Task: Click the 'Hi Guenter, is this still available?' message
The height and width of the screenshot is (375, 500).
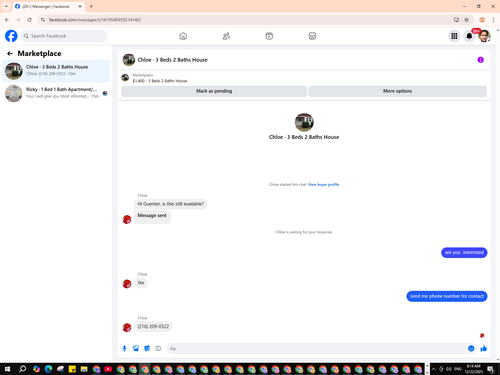Action: click(x=170, y=204)
